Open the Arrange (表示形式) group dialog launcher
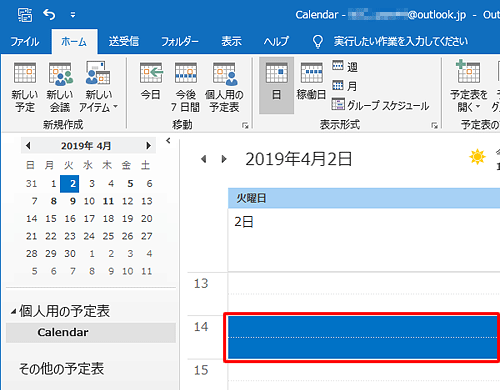This screenshot has width=500, height=390. point(434,125)
